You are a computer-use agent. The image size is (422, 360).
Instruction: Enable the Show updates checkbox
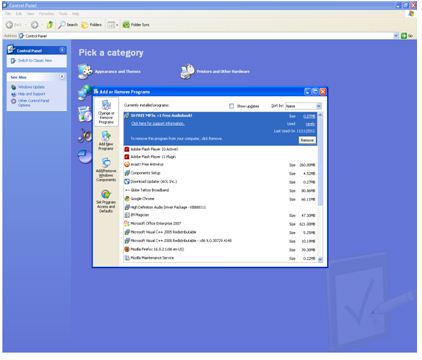231,106
